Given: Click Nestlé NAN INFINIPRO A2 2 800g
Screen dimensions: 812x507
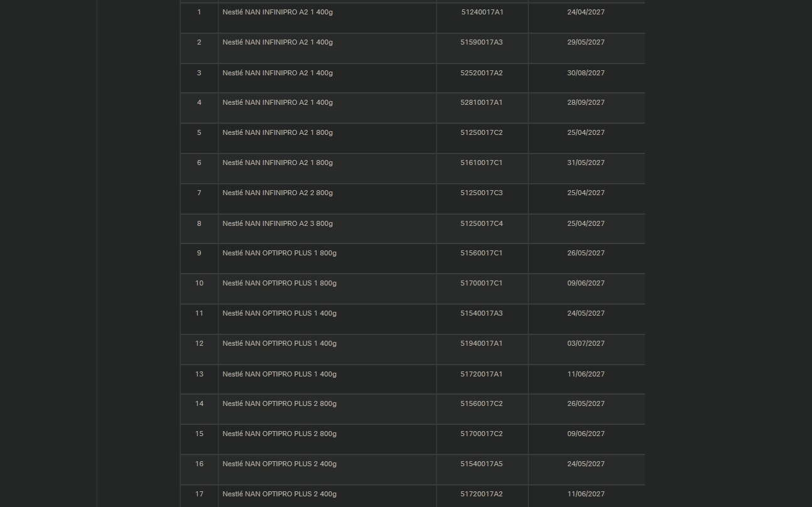Looking at the screenshot, I should (x=278, y=193).
